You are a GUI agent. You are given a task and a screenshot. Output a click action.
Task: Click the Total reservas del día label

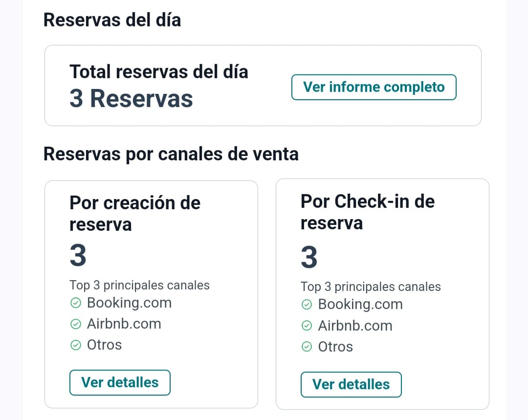point(158,72)
